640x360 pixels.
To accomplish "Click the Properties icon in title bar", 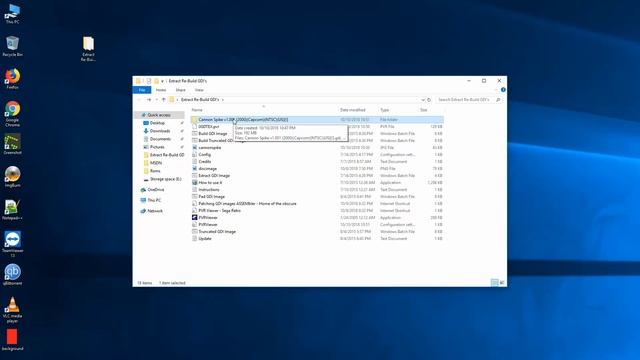I will [149, 81].
